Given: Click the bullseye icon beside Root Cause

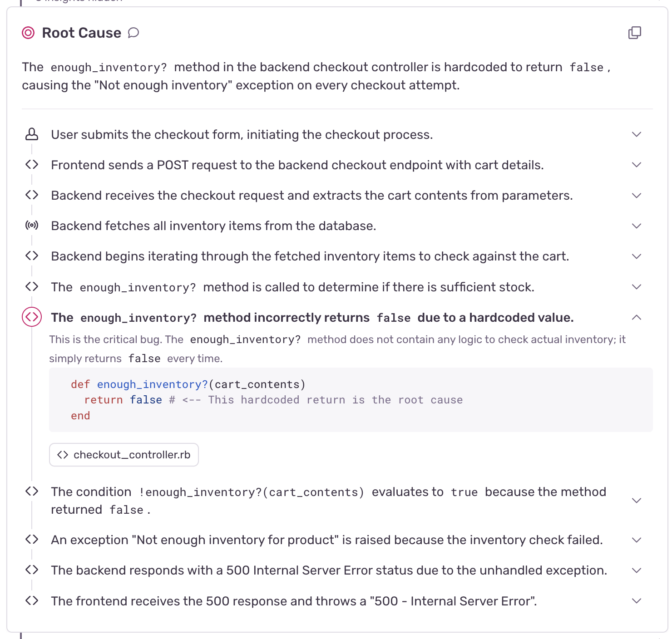Looking at the screenshot, I should tap(28, 32).
